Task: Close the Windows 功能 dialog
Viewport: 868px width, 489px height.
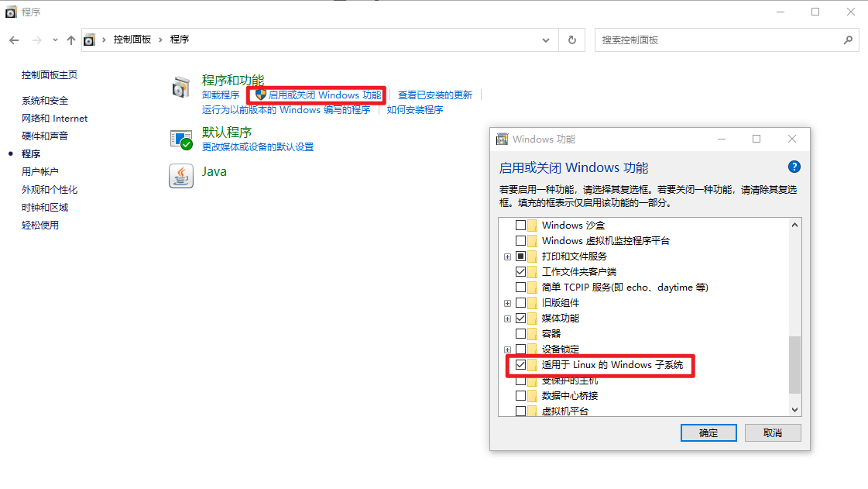Action: coord(792,139)
